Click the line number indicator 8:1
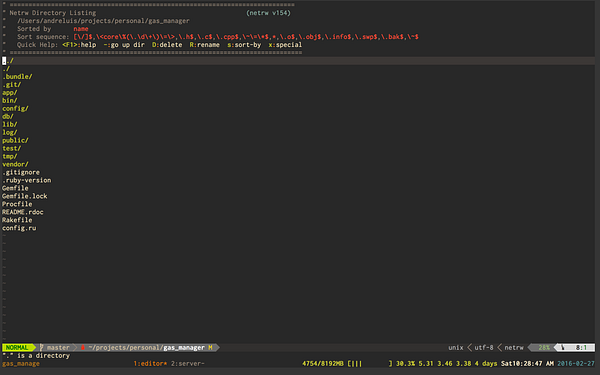This screenshot has width=600, height=375. (x=581, y=347)
